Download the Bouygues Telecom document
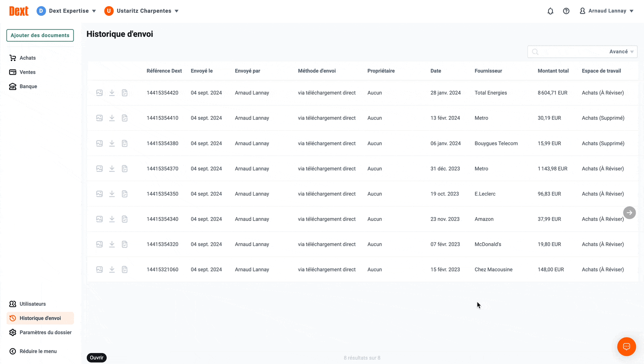This screenshot has height=364, width=644. click(112, 143)
